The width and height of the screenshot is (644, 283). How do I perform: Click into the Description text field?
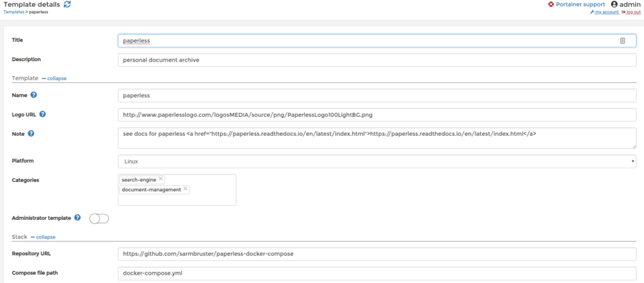click(377, 60)
